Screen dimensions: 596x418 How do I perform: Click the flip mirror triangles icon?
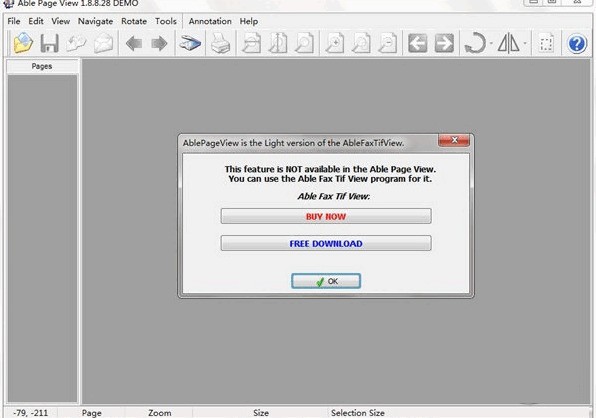pyautogui.click(x=509, y=43)
